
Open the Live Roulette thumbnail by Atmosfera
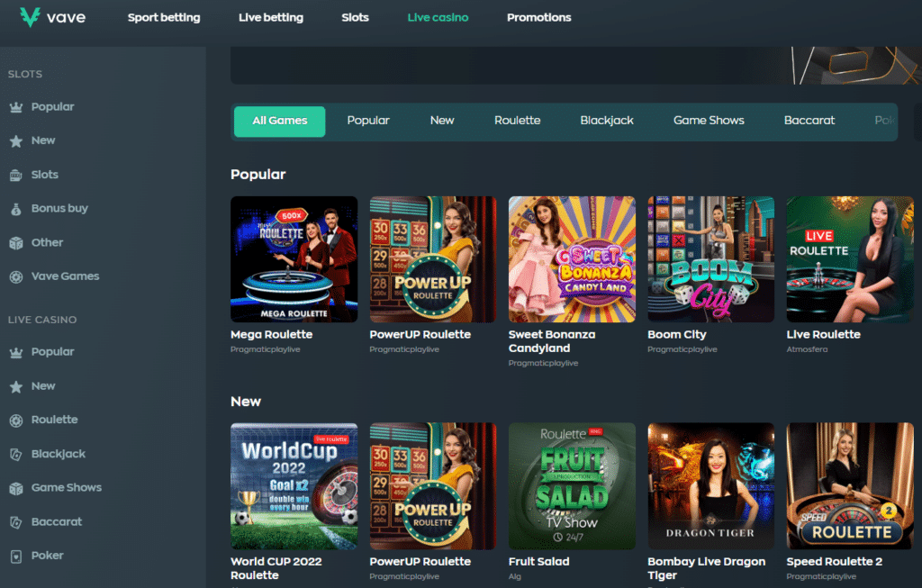tap(850, 259)
